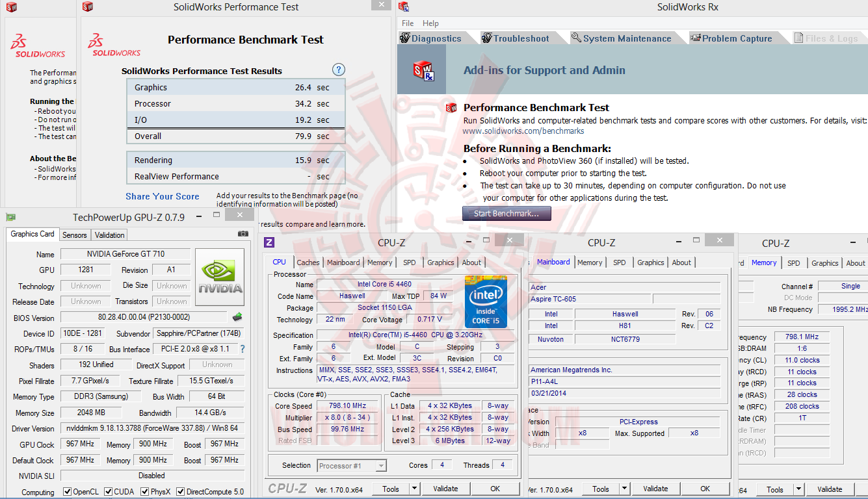Click OK in the CPU-Z processor window
868x499 pixels.
[495, 489]
